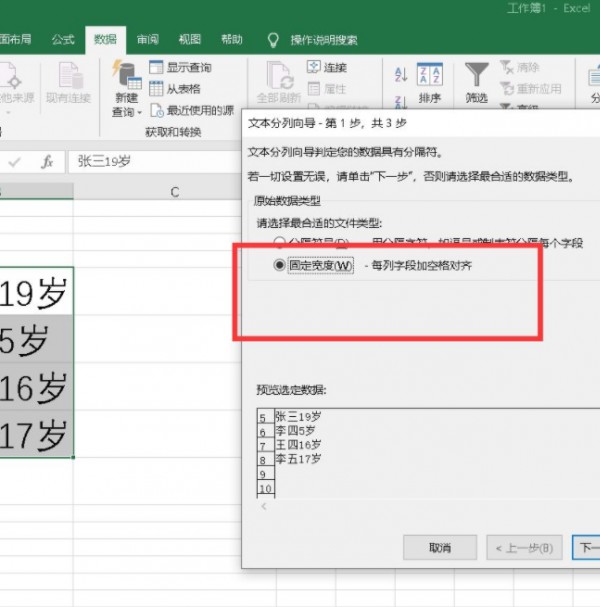
Task: Click the 重新应用 filter button
Action: [530, 89]
